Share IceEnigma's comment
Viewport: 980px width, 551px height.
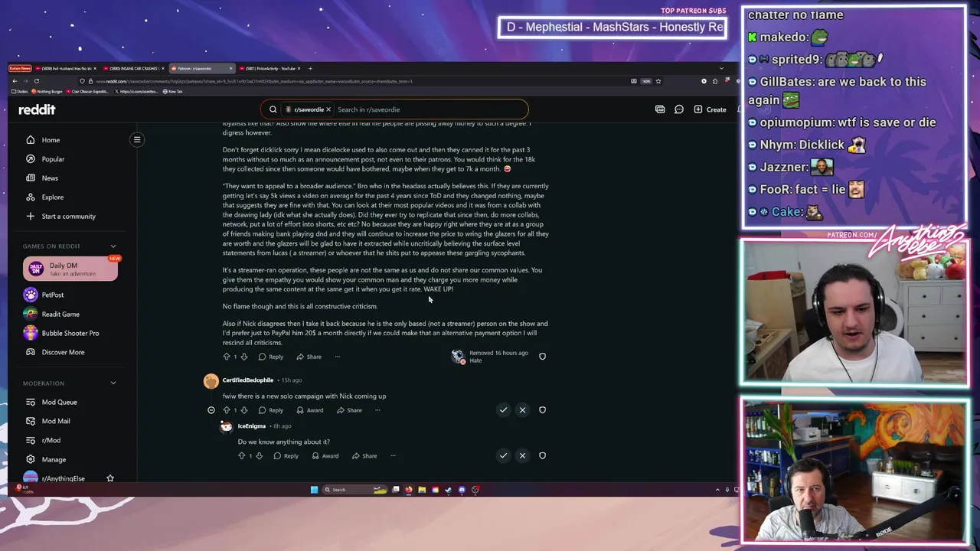(x=364, y=456)
